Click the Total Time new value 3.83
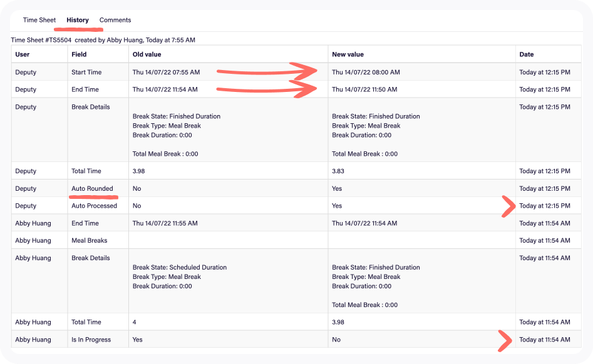The height and width of the screenshot is (364, 593). click(x=338, y=171)
